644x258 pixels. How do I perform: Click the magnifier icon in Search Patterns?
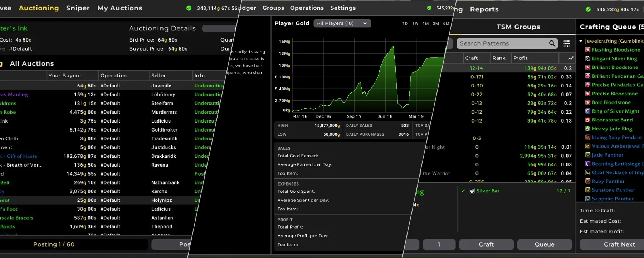click(552, 43)
